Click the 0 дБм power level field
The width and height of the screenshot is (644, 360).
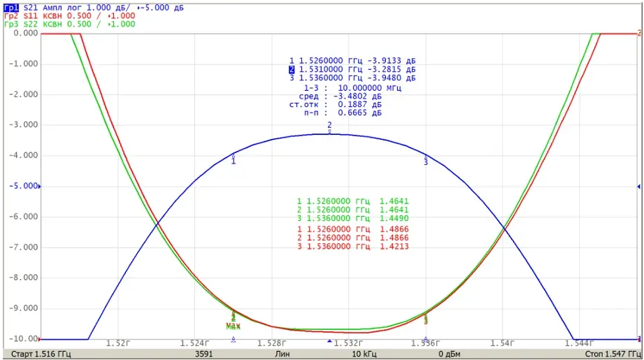click(449, 354)
